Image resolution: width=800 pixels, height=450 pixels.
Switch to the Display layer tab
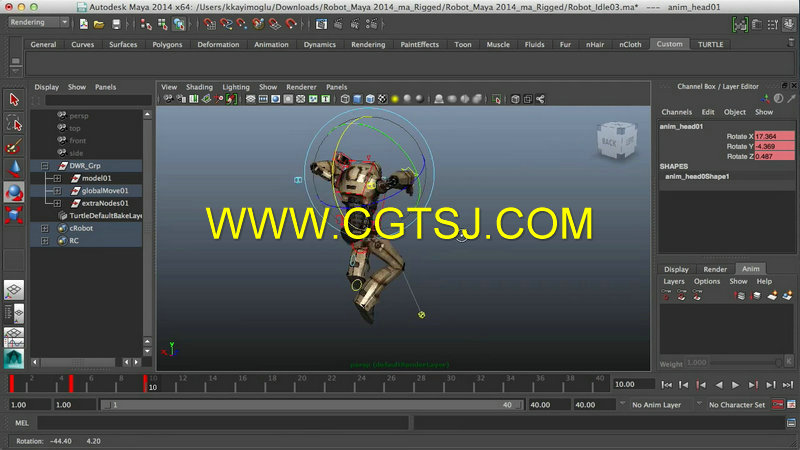click(x=677, y=269)
